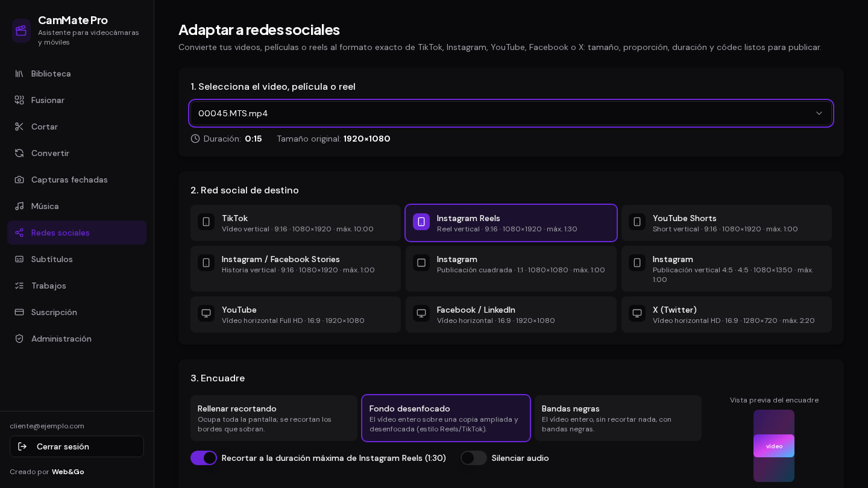This screenshot has height=488, width=868.
Task: Click the Adaptar a redes sociales heading
Action: (259, 30)
